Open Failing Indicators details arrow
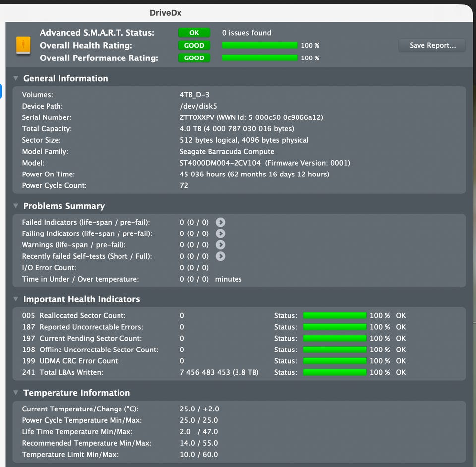 (x=220, y=233)
